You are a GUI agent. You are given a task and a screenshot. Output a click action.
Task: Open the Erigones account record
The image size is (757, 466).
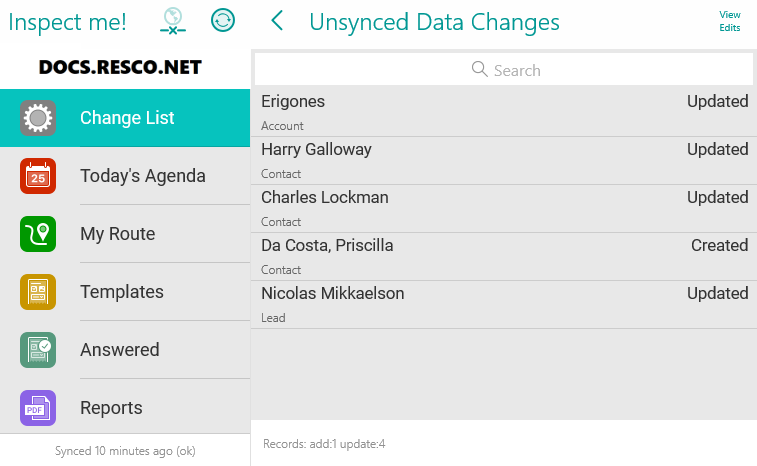[x=503, y=112]
